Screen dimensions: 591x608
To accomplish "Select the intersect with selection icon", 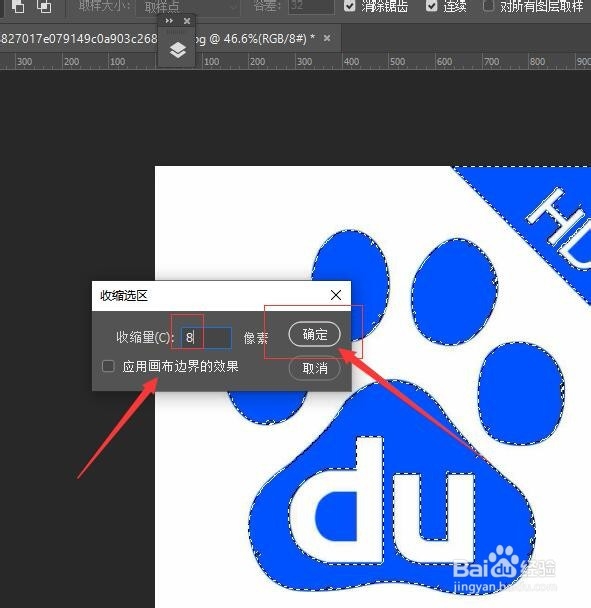I will click(43, 6).
